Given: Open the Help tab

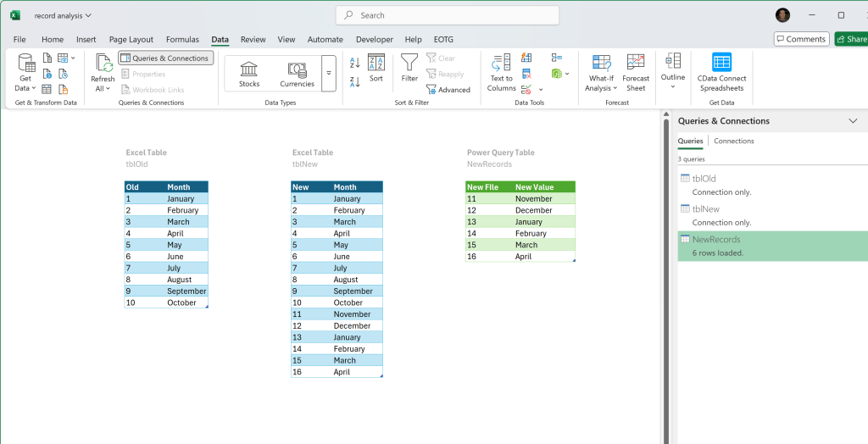Looking at the screenshot, I should coord(413,39).
